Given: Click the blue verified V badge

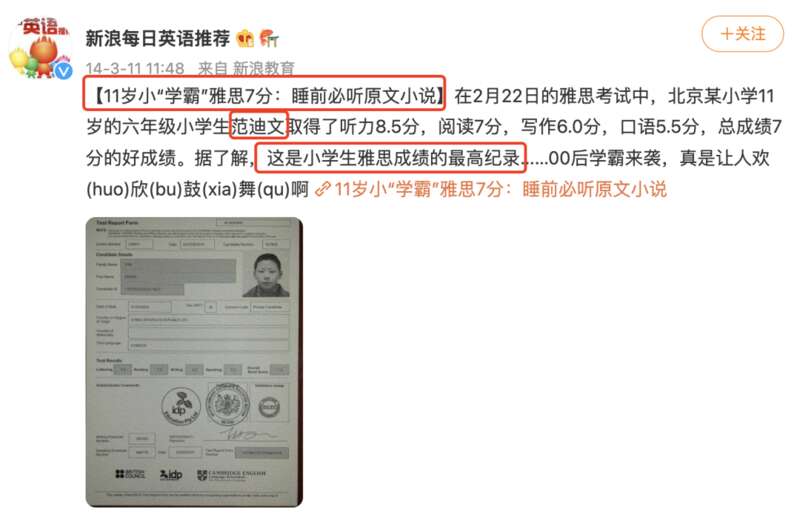Looking at the screenshot, I should click(x=63, y=70).
